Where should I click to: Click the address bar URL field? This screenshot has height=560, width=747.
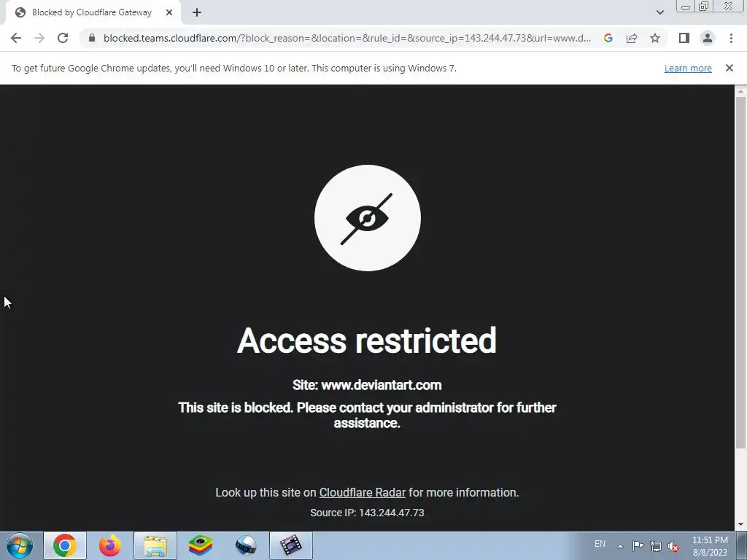point(347,38)
